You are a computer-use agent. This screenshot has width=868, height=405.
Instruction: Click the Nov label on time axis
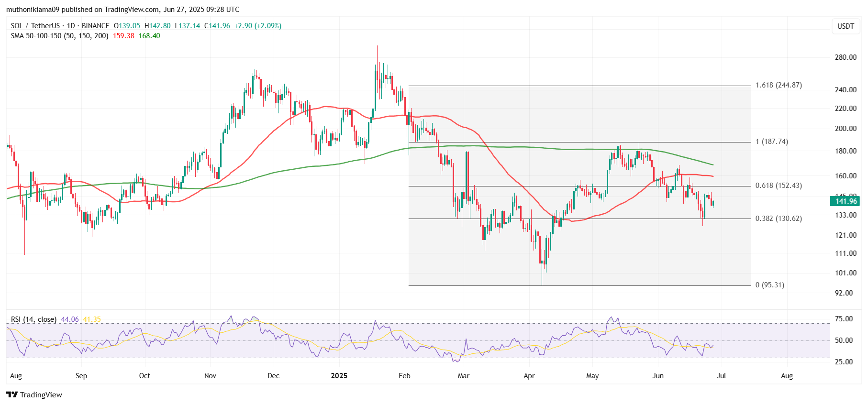point(210,376)
